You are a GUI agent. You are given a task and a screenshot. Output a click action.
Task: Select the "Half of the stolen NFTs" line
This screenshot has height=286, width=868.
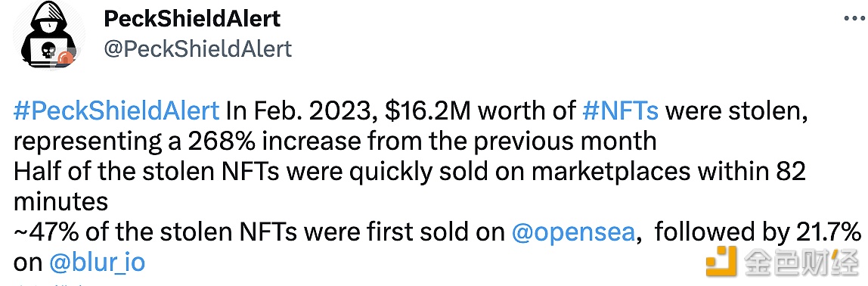point(137,172)
